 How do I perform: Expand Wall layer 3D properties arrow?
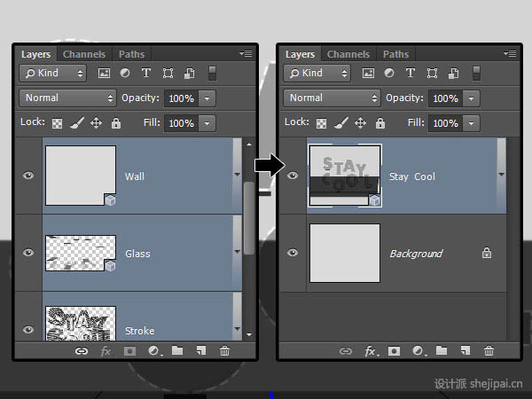pos(237,175)
